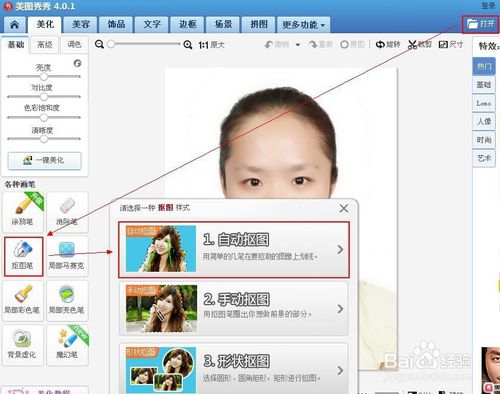Switch to the 拼图 tab
500x394 pixels.
[x=259, y=25]
